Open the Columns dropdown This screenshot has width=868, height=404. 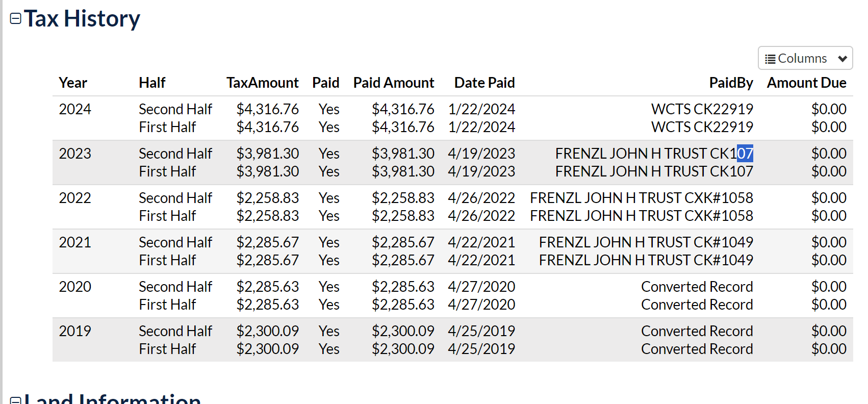[x=805, y=58]
